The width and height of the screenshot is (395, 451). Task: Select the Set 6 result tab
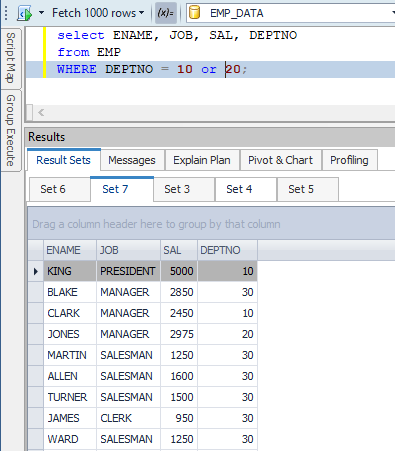60,189
